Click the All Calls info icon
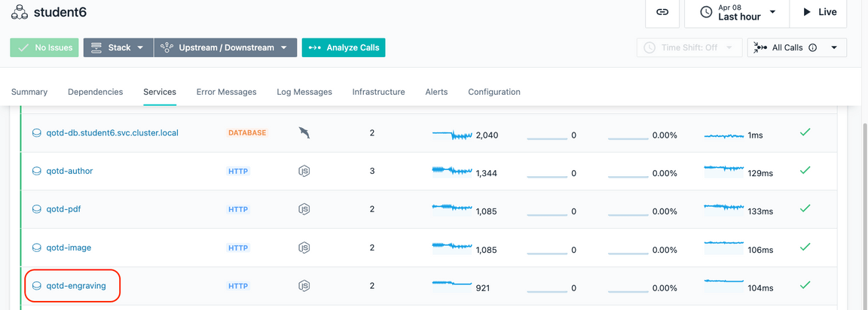This screenshot has width=868, height=310. click(813, 47)
